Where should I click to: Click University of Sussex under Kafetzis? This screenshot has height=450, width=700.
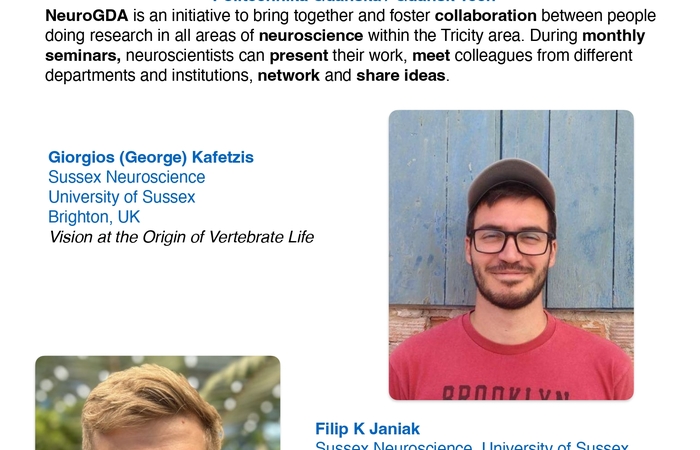(121, 197)
